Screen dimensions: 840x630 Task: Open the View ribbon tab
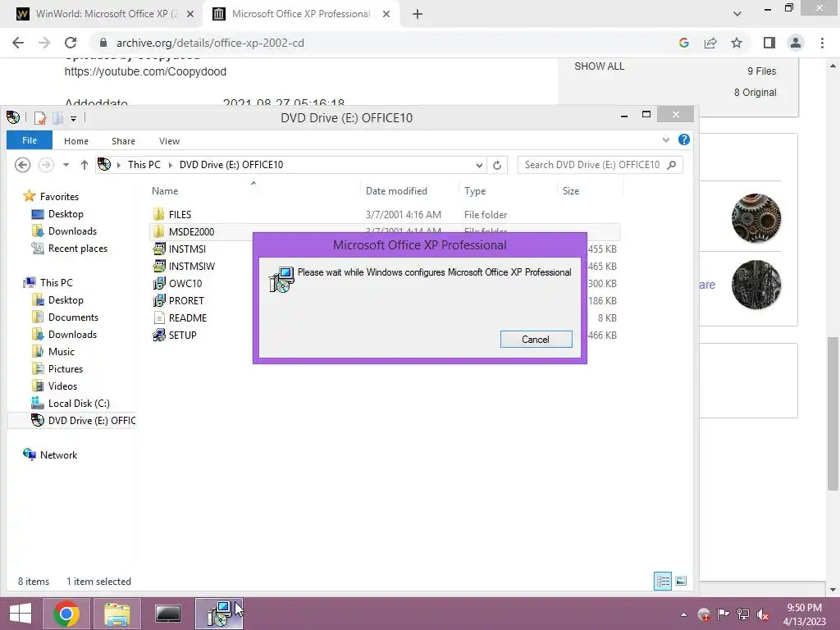169,141
